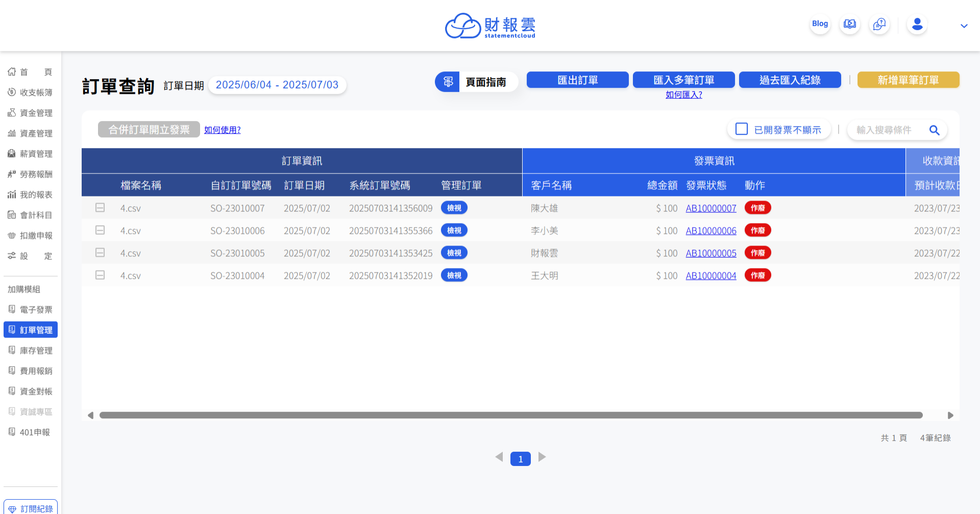Open the Blog icon in header
The height and width of the screenshot is (514, 980).
[x=820, y=24]
